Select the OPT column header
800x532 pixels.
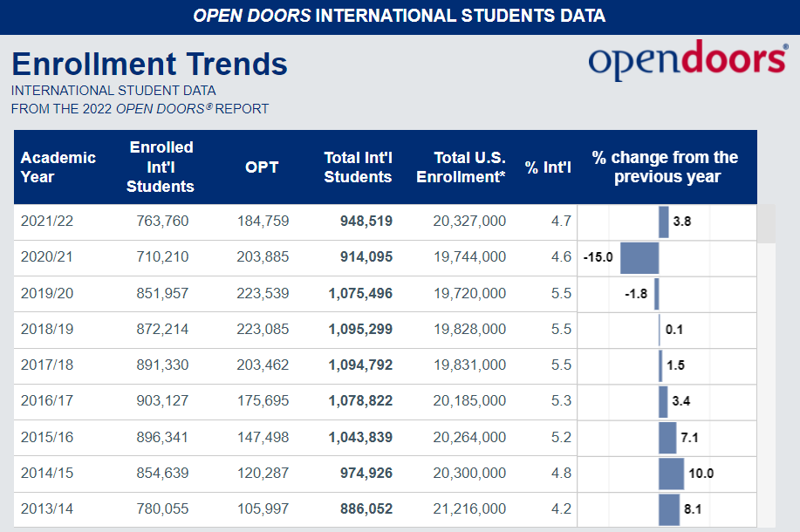(262, 167)
